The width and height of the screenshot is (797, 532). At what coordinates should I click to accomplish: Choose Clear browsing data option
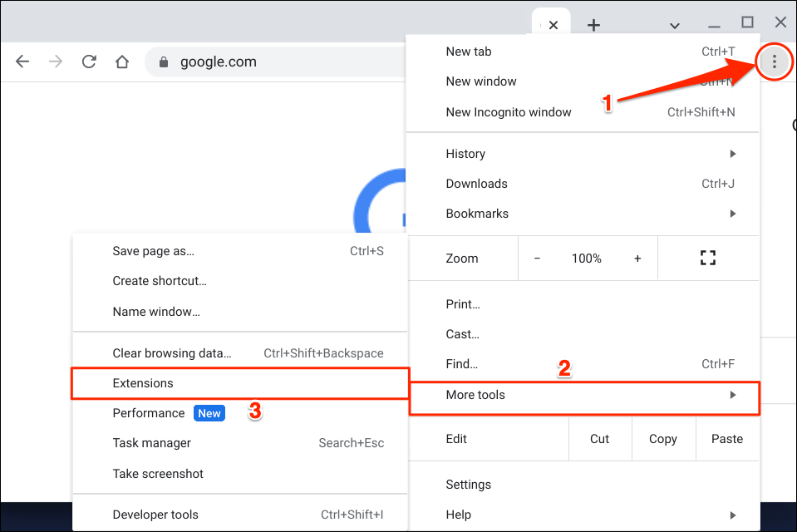[x=172, y=353]
